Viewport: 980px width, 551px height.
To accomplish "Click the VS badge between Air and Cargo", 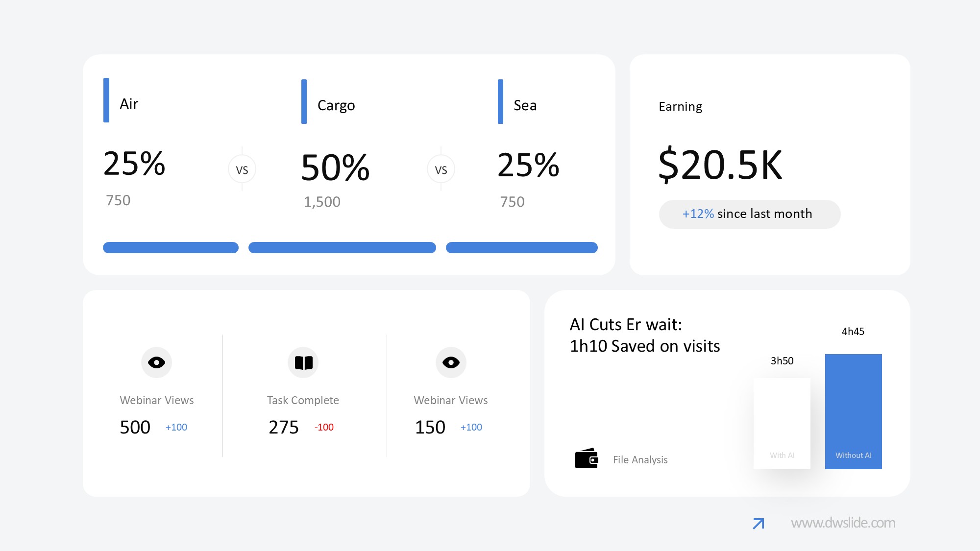I will pos(242,169).
